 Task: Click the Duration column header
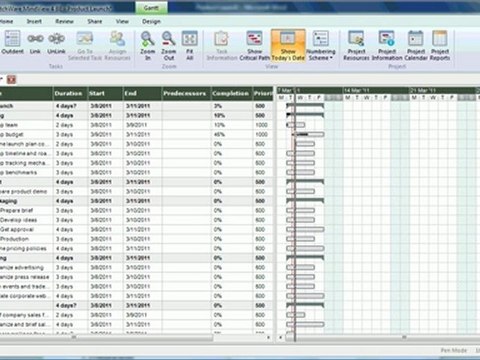pyautogui.click(x=70, y=94)
